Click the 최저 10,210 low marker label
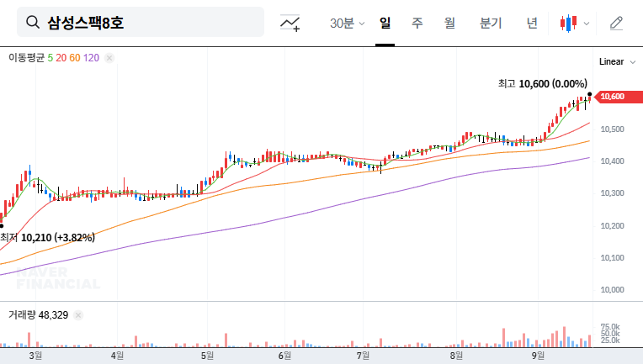The image size is (643, 364). pos(48,237)
